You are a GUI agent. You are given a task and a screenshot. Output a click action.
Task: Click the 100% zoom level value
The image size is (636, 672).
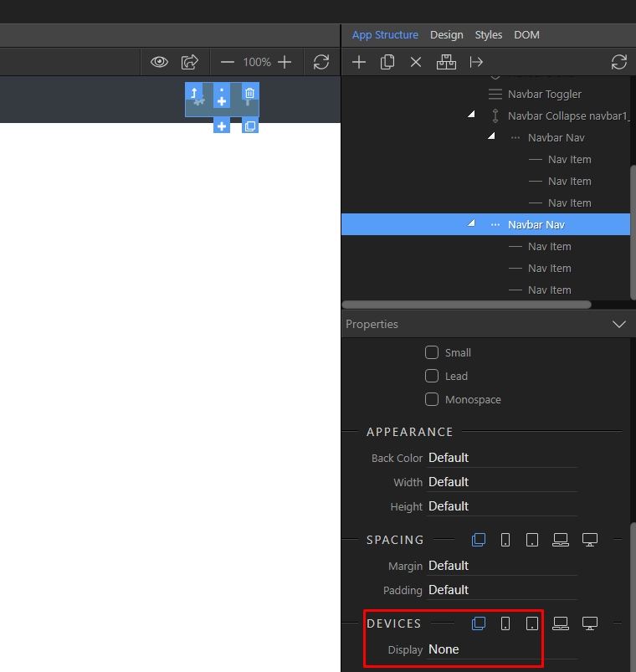click(257, 62)
